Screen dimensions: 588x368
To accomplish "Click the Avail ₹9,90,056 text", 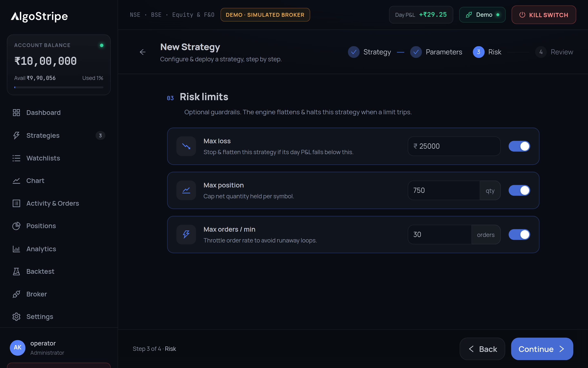I will point(35,78).
